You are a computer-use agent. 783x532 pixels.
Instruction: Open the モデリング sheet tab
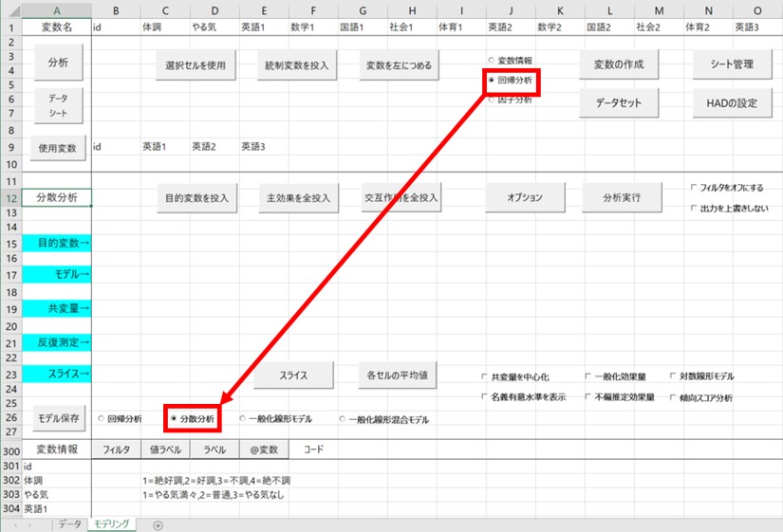(112, 524)
